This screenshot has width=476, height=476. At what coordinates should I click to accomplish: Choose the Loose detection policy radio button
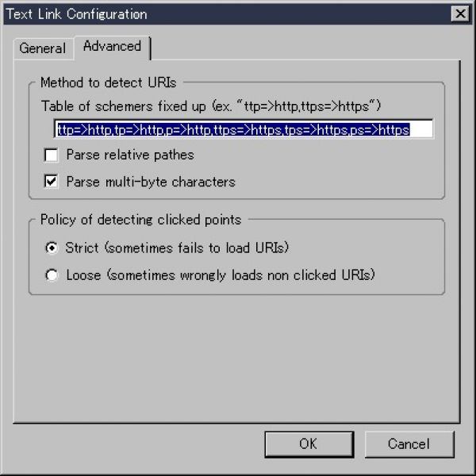click(x=52, y=275)
